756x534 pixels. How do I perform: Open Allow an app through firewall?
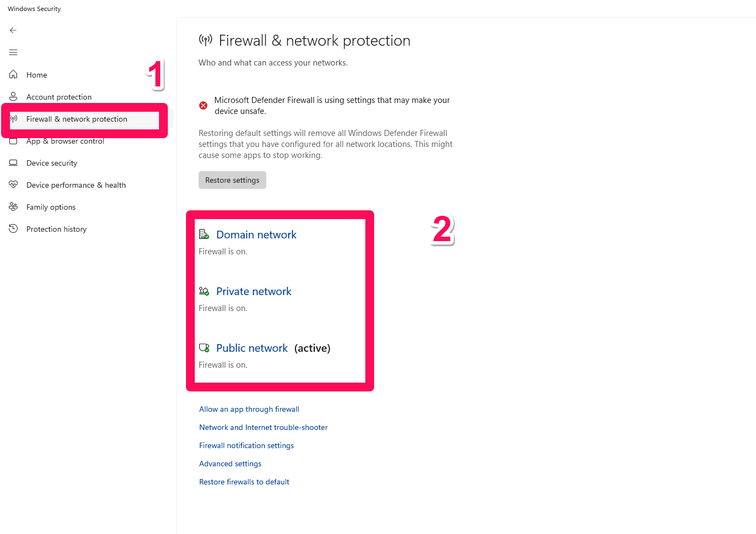click(249, 409)
